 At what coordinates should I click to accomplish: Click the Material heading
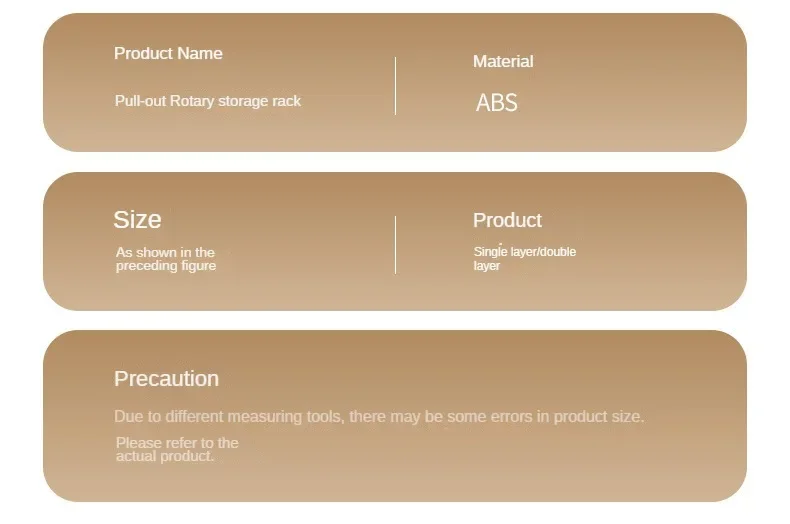(503, 61)
